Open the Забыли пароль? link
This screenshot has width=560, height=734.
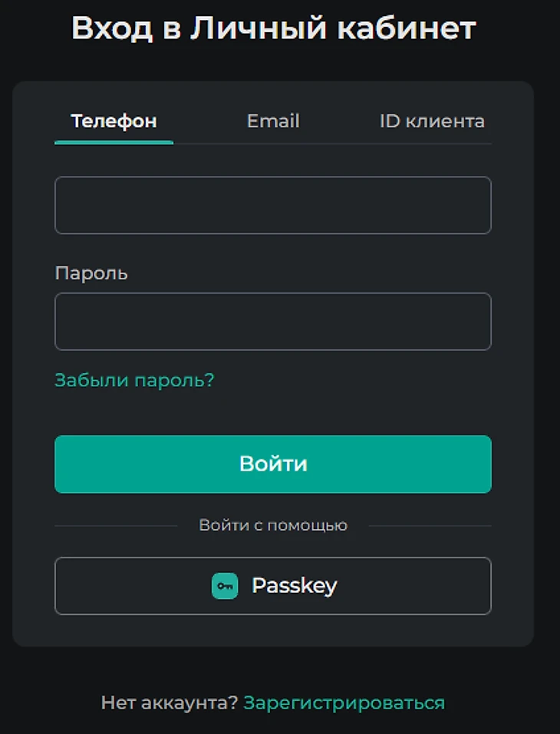point(134,380)
